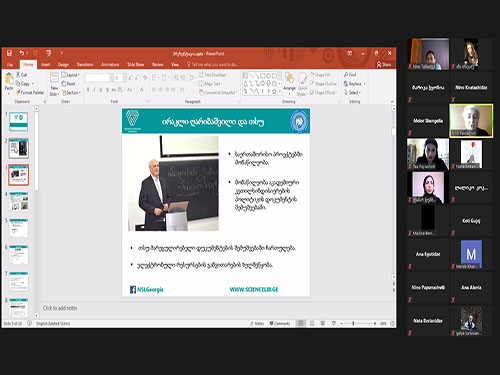500x375 pixels.
Task: Switch to the Design ribbon tab
Action: coord(63,65)
